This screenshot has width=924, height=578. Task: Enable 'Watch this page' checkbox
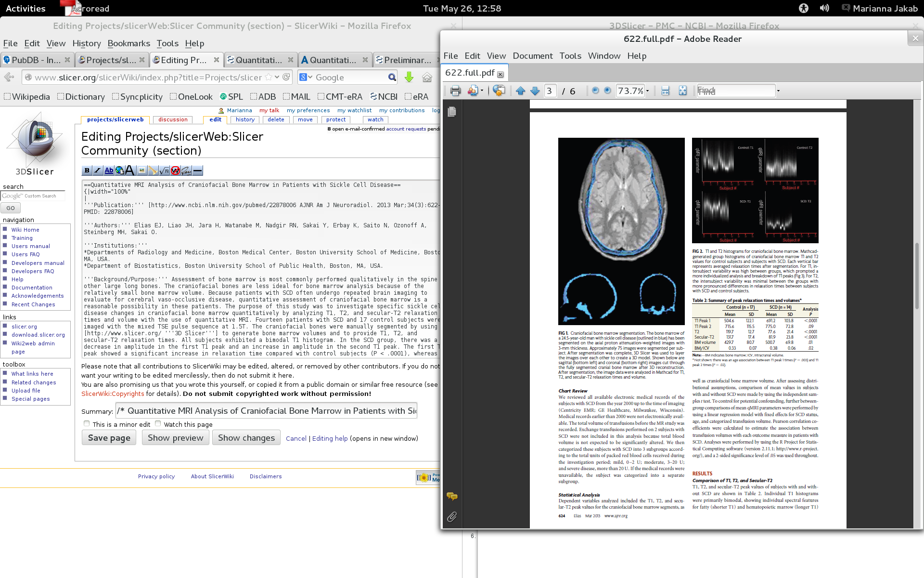158,424
